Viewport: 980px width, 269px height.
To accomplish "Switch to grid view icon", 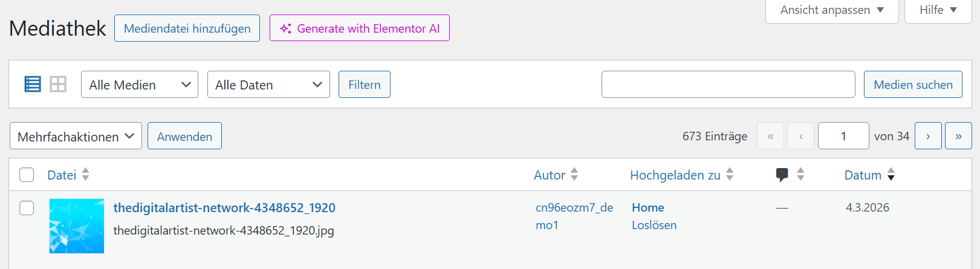I will tap(58, 84).
